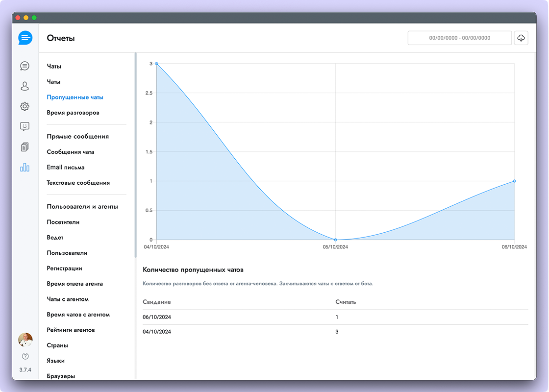Image resolution: width=549 pixels, height=392 pixels.
Task: Open the Рейтинги агентов report
Action: pos(71,330)
